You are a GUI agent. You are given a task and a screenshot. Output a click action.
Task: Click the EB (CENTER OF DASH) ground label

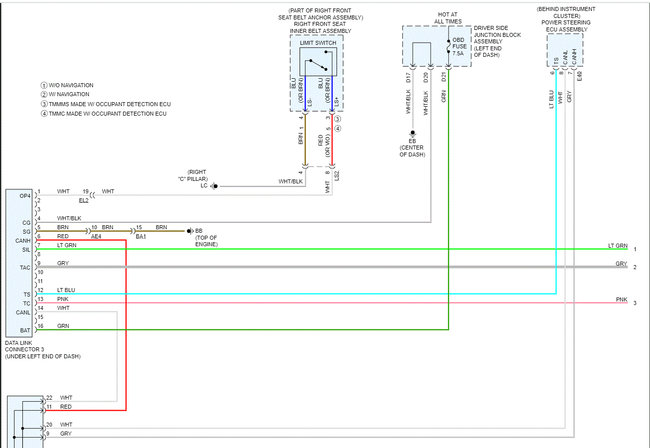pyautogui.click(x=412, y=148)
